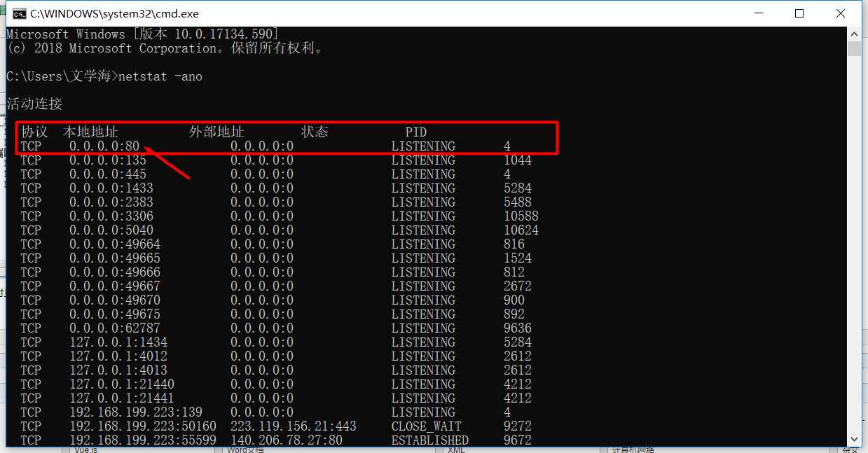Click local address 127.0.0.1:4013
The image size is (868, 453).
[118, 370]
